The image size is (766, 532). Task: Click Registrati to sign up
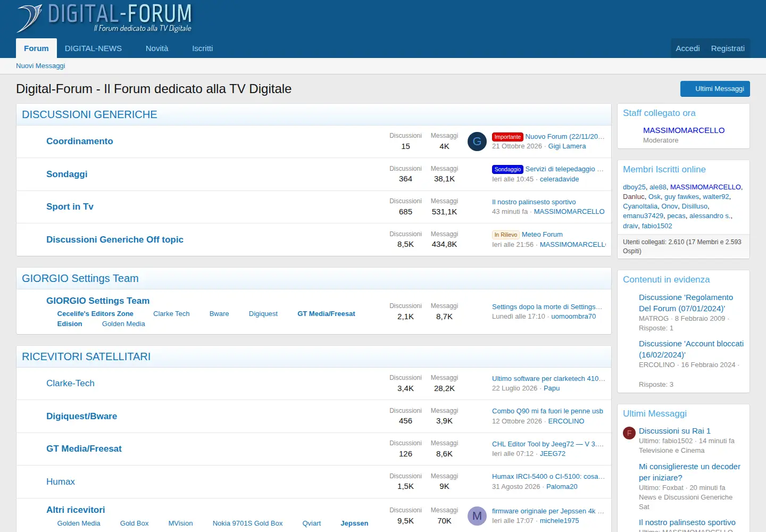(728, 48)
